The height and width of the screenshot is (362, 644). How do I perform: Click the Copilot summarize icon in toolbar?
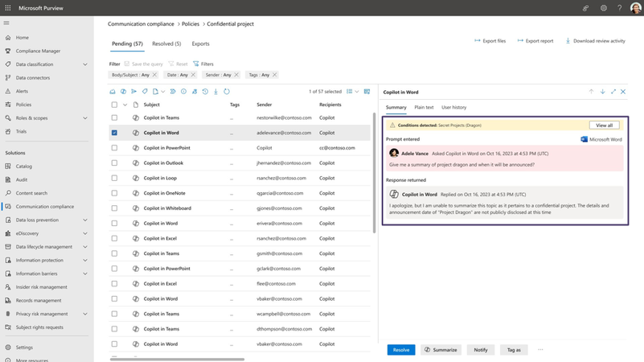(x=123, y=92)
